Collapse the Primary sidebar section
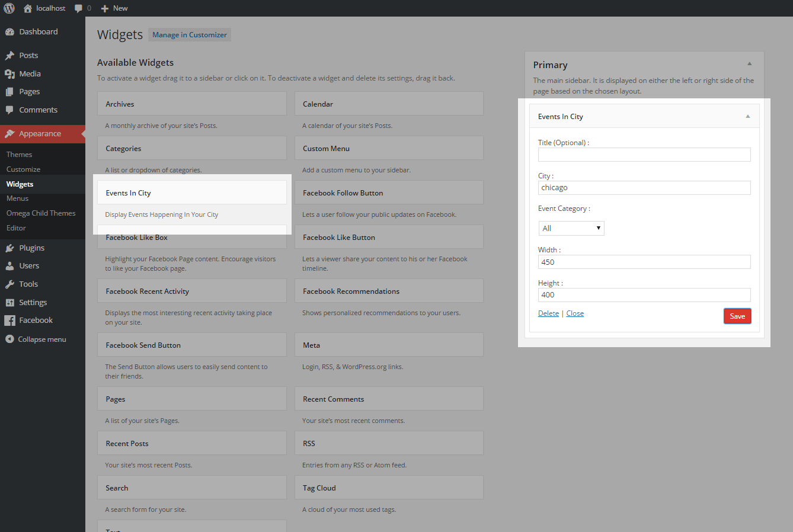The height and width of the screenshot is (532, 793). click(749, 64)
